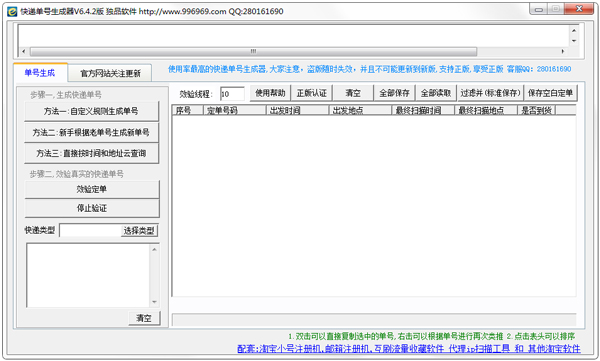Click up arrow of top box vertical scrollbar
This screenshot has width=600, height=361.
point(574,31)
